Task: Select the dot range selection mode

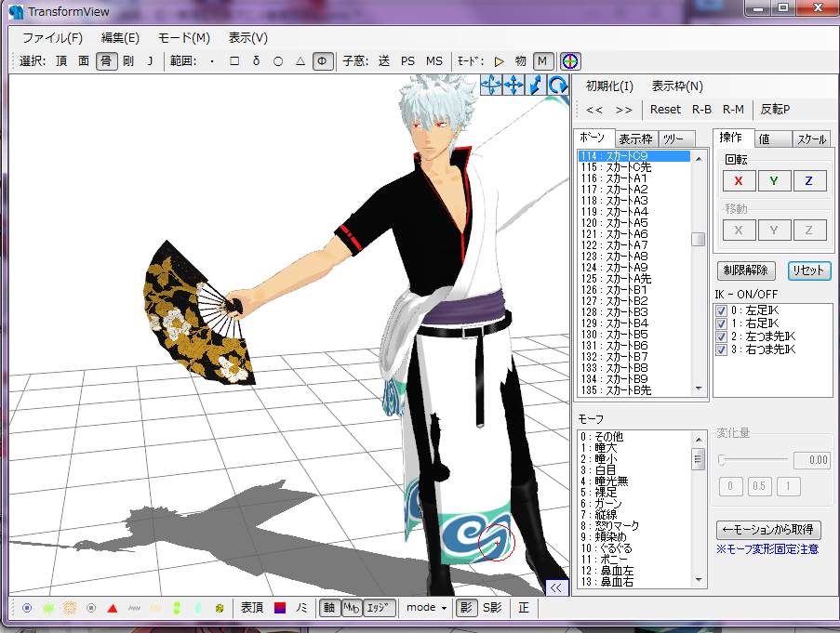Action: coord(212,61)
